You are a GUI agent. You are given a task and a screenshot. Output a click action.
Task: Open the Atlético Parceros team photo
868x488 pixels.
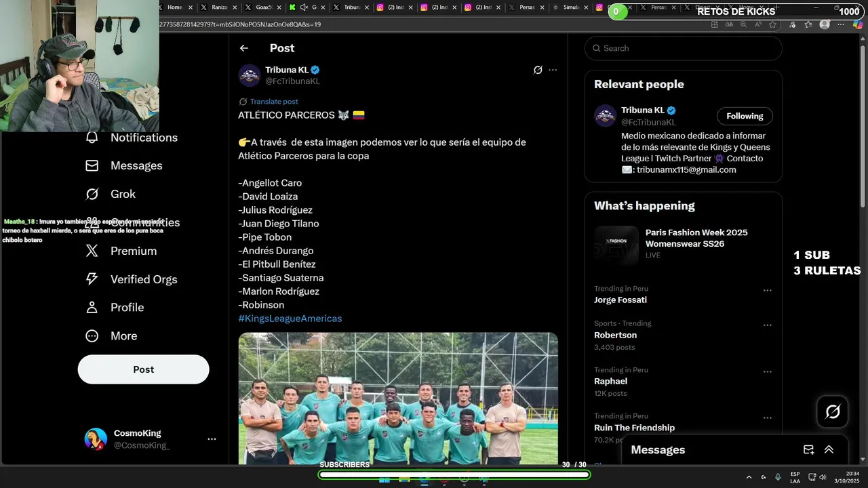pyautogui.click(x=398, y=399)
